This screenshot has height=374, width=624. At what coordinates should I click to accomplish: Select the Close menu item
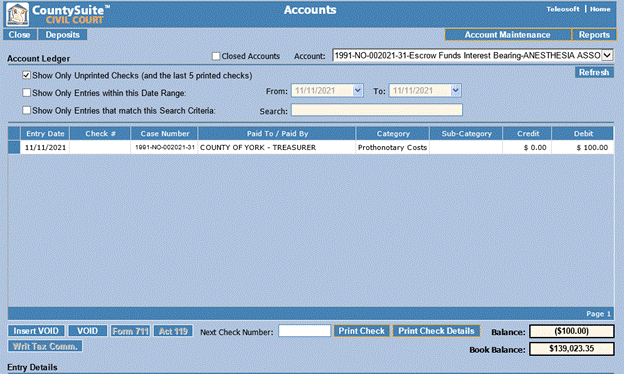pyautogui.click(x=20, y=35)
